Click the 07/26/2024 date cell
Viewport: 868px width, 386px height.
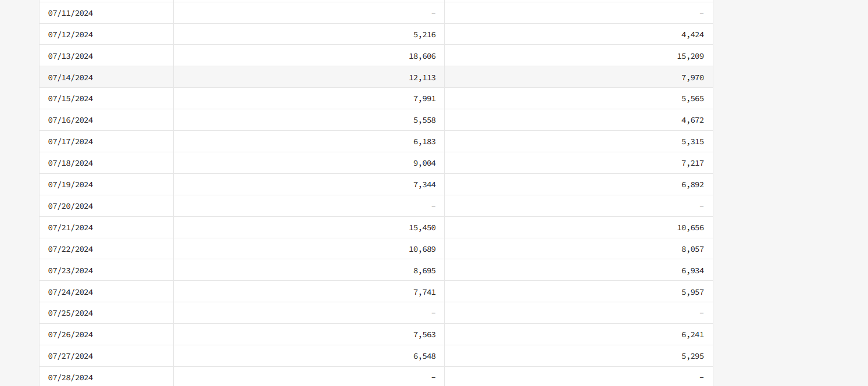point(106,335)
